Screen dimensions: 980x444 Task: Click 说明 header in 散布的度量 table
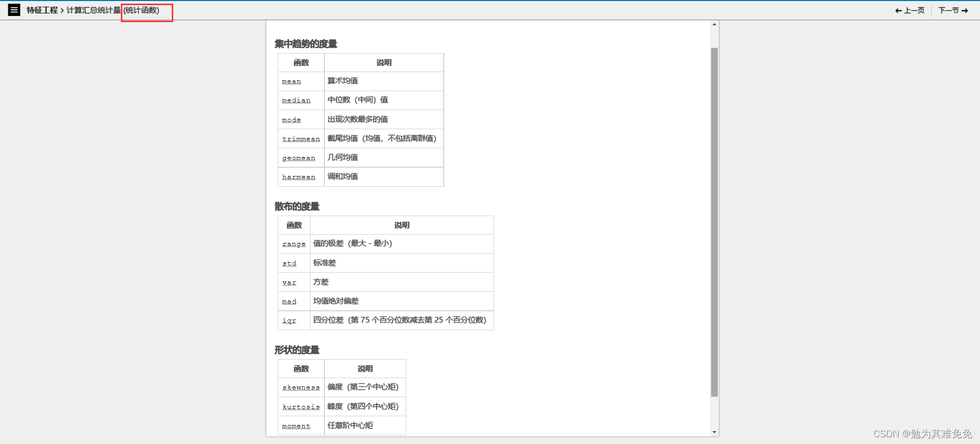pos(402,225)
